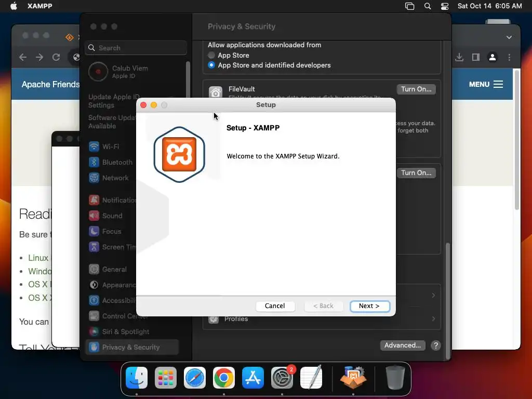Open Spotlight search in menu bar

[x=428, y=6]
